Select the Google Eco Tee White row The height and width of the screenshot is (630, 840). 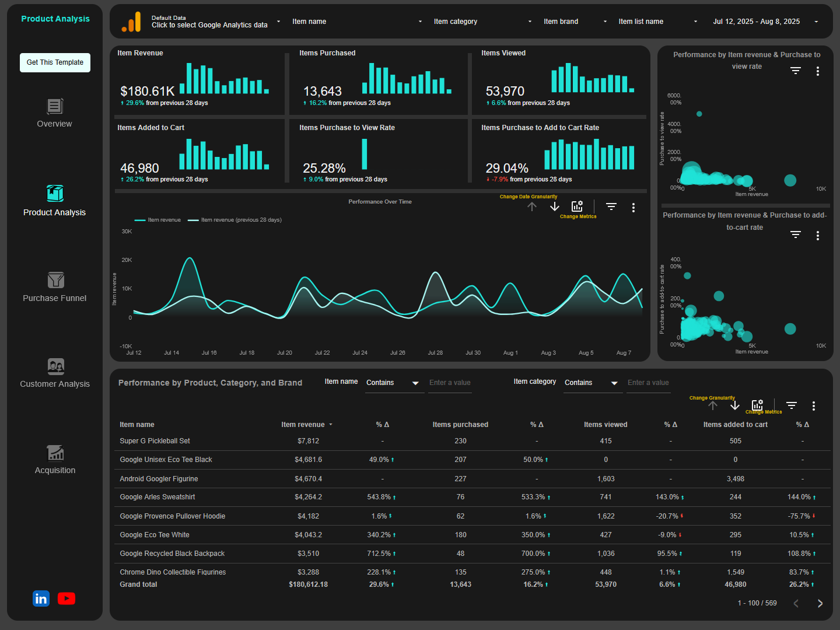click(x=471, y=535)
